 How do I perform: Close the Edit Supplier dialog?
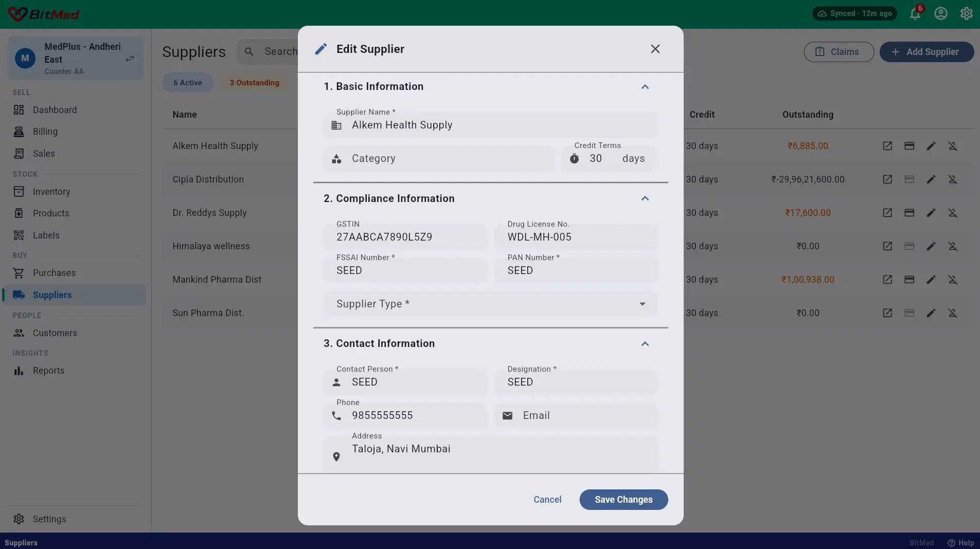point(655,49)
